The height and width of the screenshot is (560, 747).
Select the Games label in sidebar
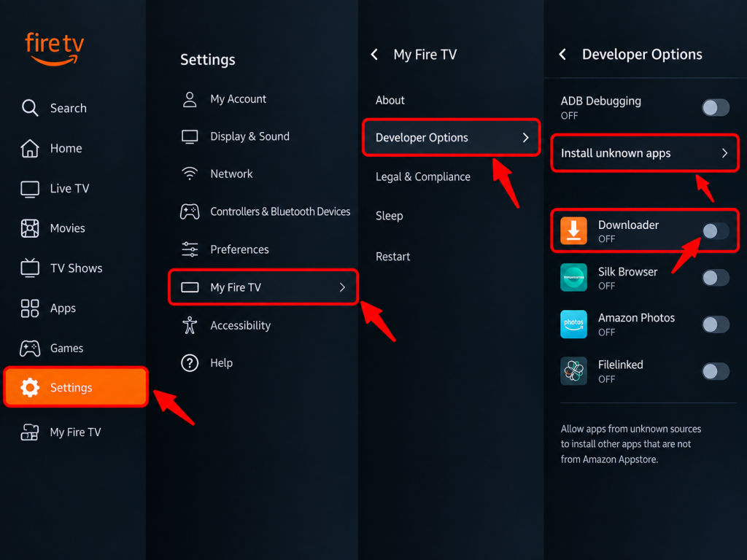66,348
